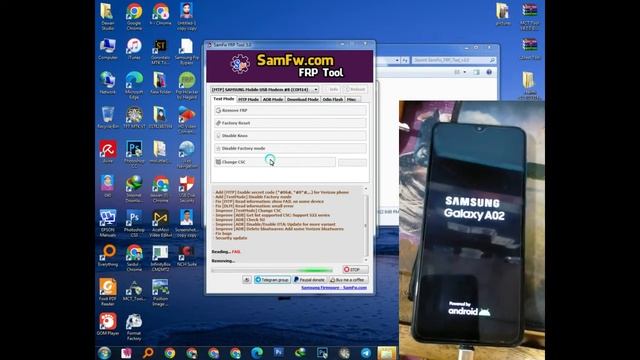The width and height of the screenshot is (640, 360).
Task: Click the Disable Knox button
Action: (290, 136)
